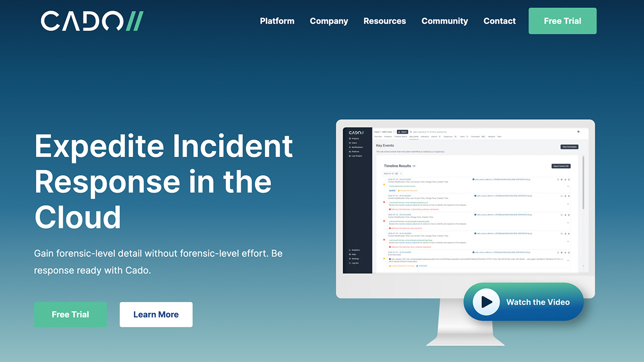This screenshot has width=644, height=362.
Task: Click the Free Trial button in the navigation bar
Action: 562,21
